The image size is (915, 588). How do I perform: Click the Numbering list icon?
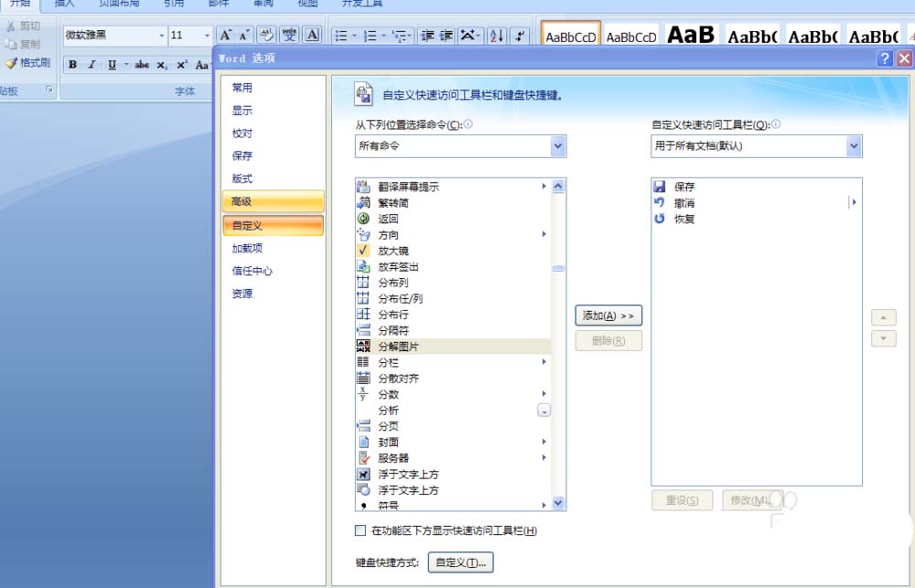[370, 37]
